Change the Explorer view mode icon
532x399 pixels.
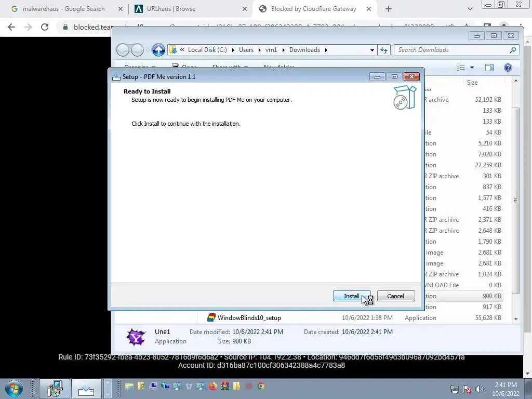click(461, 68)
